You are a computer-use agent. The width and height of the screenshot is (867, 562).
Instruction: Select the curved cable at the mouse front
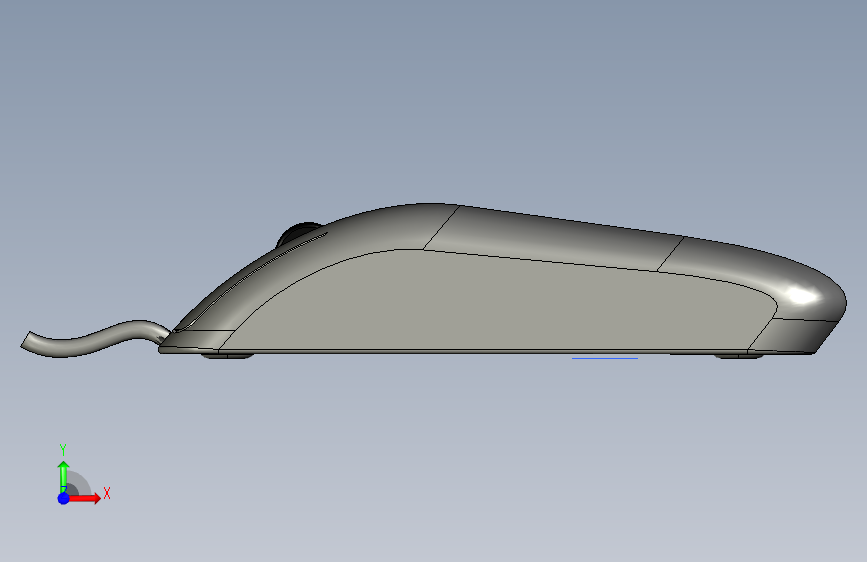(94, 339)
